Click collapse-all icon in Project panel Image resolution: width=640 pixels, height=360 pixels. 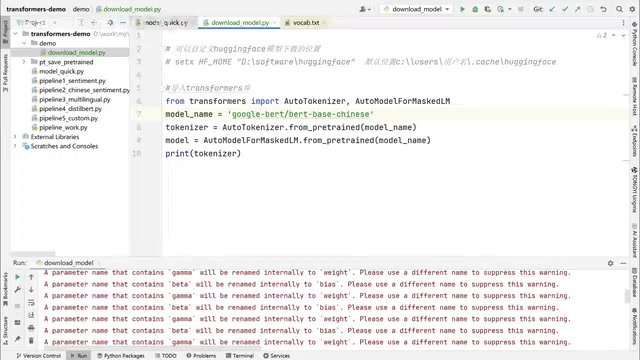pyautogui.click(x=94, y=22)
